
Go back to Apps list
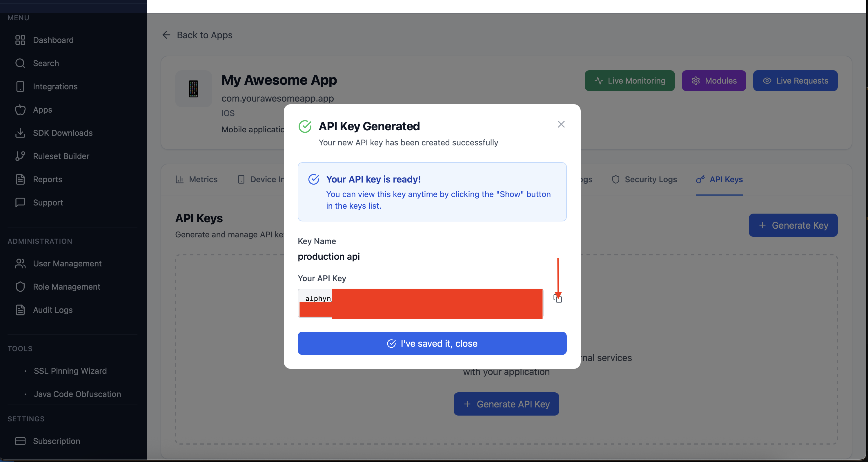tap(197, 35)
